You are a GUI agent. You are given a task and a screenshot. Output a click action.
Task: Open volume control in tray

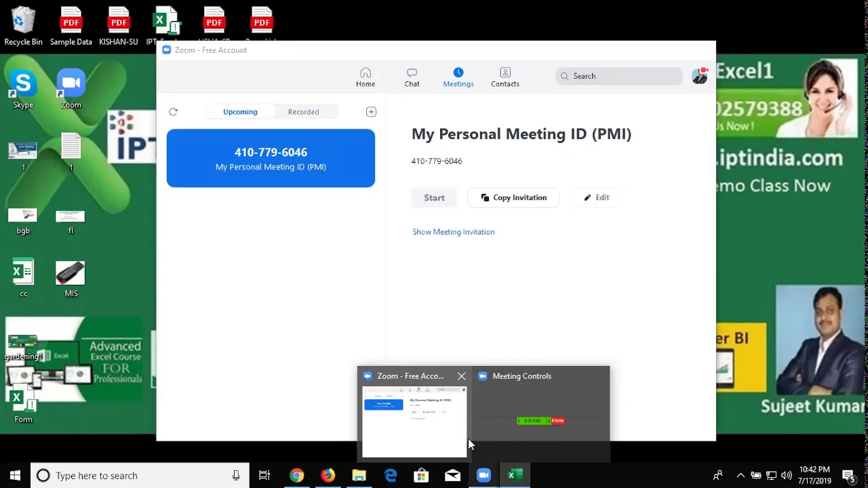(787, 476)
